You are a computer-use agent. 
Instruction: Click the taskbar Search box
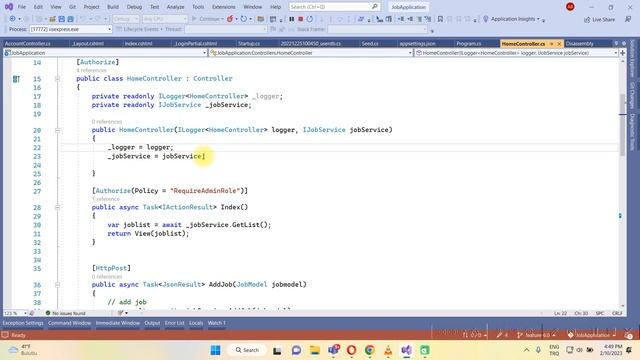tap(247, 350)
